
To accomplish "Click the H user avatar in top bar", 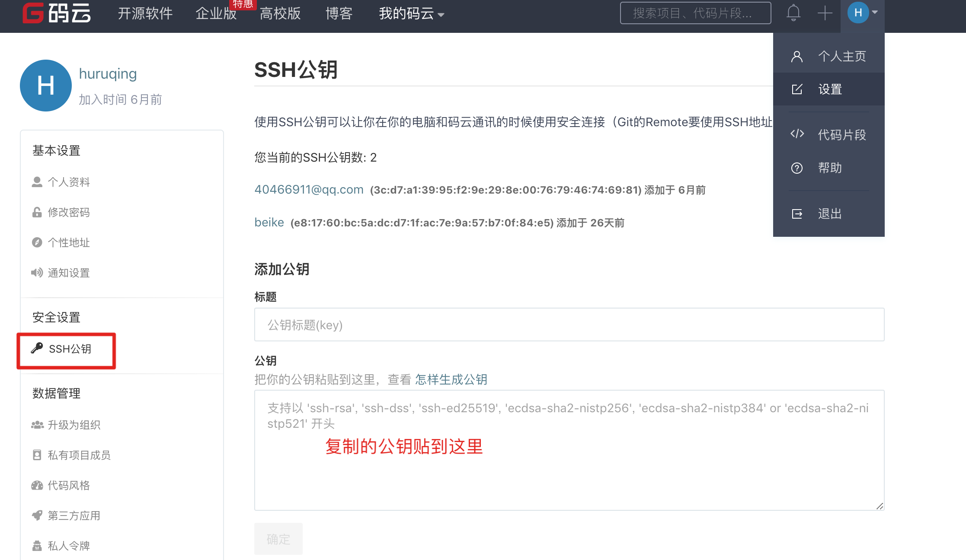I will pos(858,13).
